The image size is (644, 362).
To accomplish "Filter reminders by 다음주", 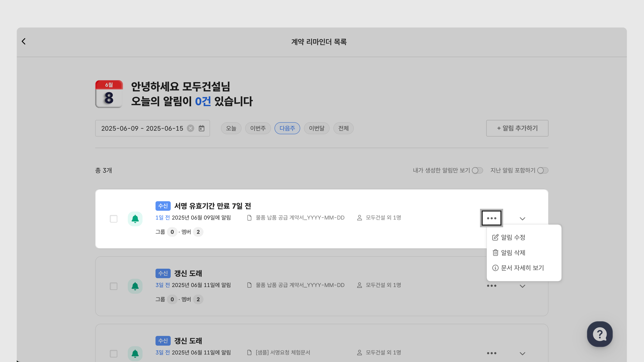I will coord(287,128).
